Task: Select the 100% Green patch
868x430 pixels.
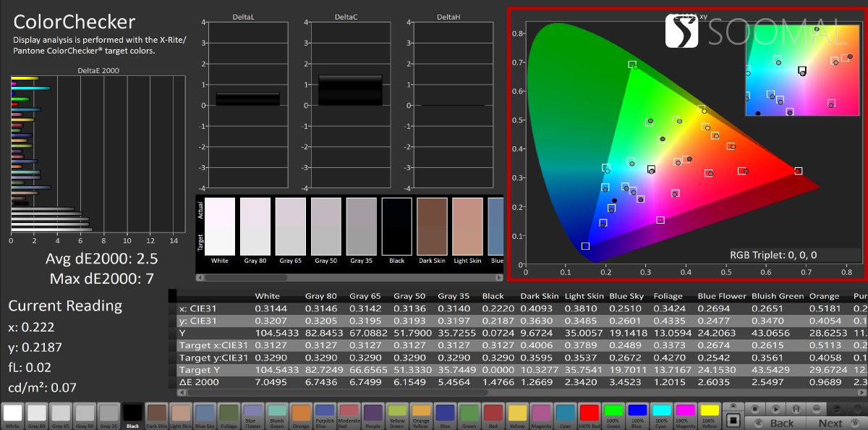Action: [613, 415]
